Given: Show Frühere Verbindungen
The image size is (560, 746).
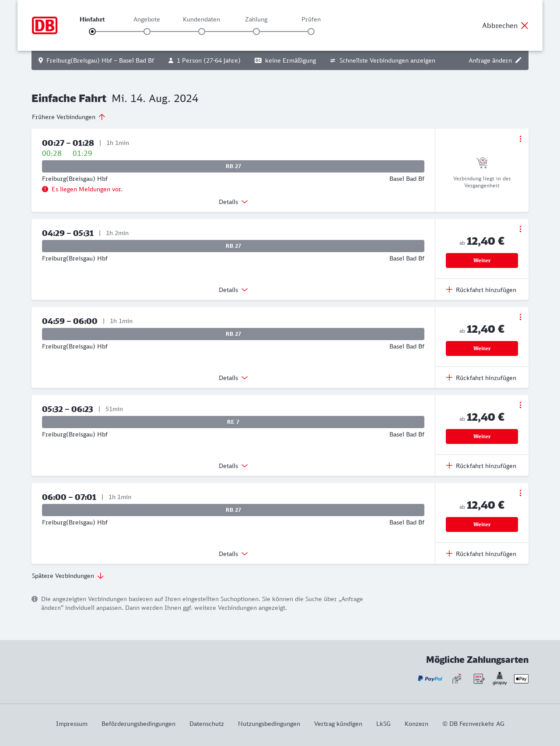Looking at the screenshot, I should [69, 117].
